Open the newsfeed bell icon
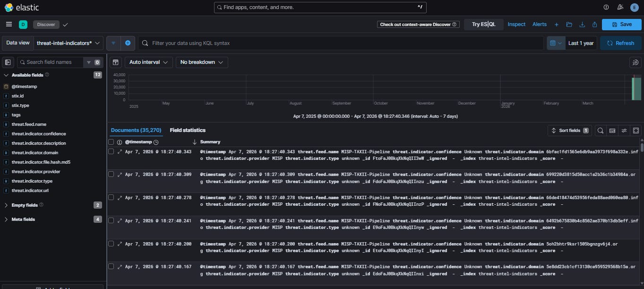The image size is (644, 289). click(620, 7)
